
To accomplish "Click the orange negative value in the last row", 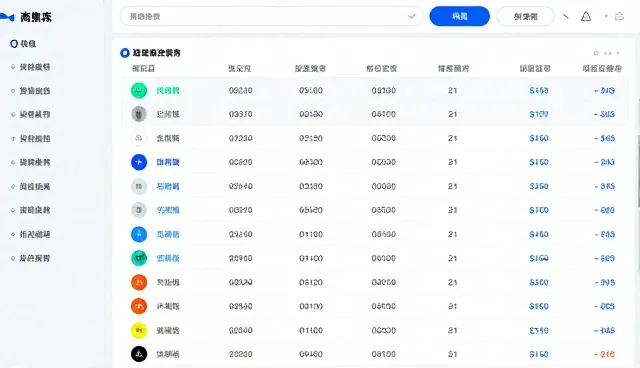I will 604,354.
